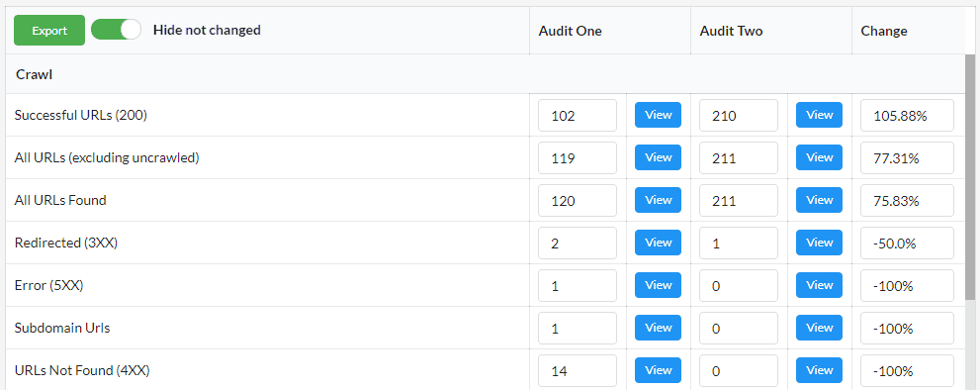View Audit Two All URLs Found
The image size is (980, 390).
[x=820, y=200]
